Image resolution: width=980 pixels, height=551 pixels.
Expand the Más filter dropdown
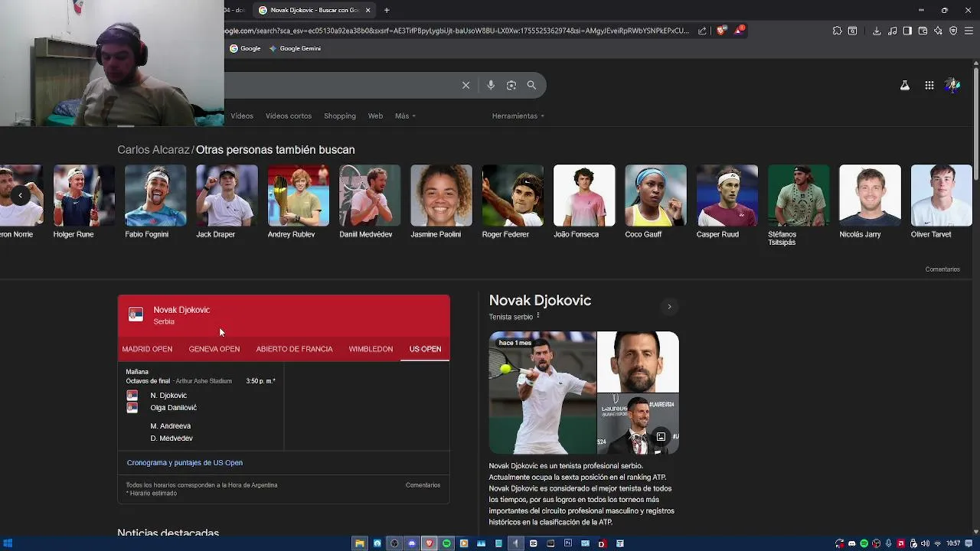coord(405,116)
